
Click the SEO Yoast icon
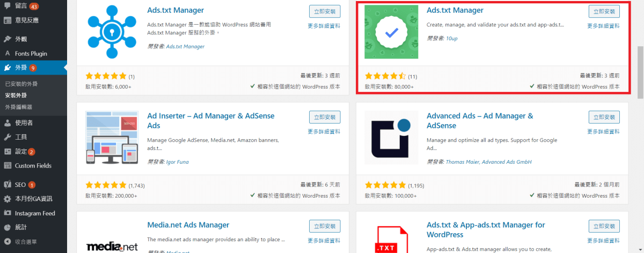[8, 185]
